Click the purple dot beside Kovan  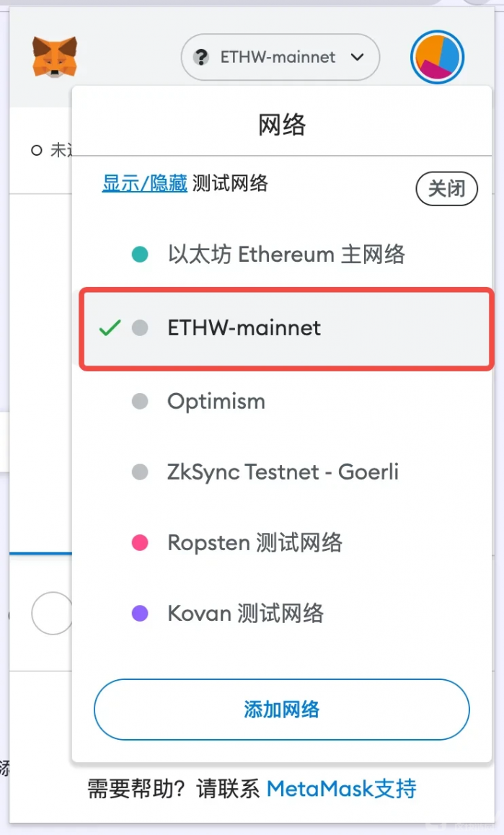140,614
